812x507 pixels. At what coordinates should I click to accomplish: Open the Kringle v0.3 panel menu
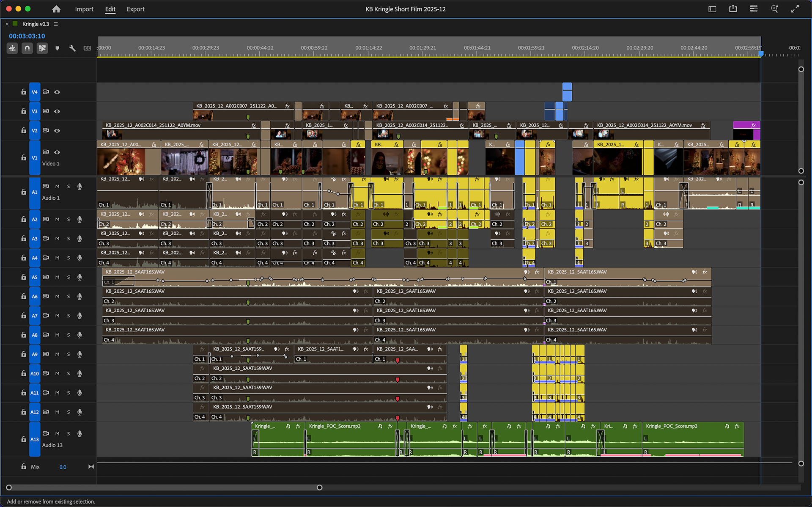pyautogui.click(x=56, y=24)
